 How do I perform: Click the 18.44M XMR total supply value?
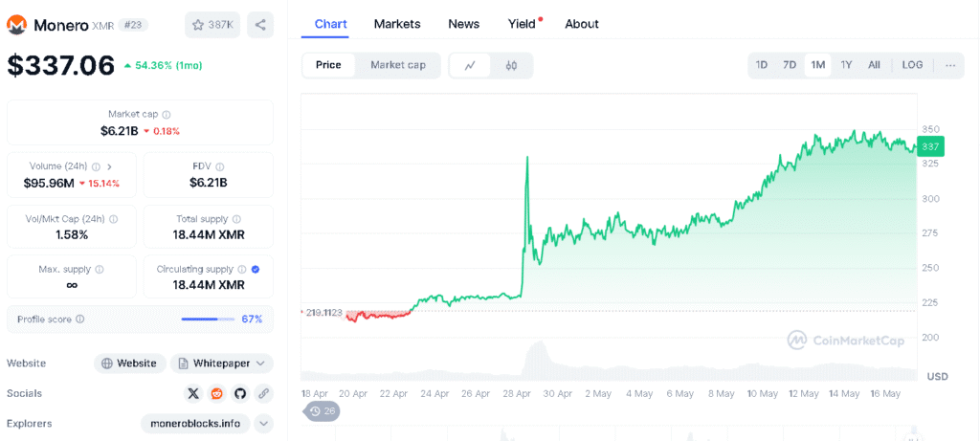(x=209, y=235)
